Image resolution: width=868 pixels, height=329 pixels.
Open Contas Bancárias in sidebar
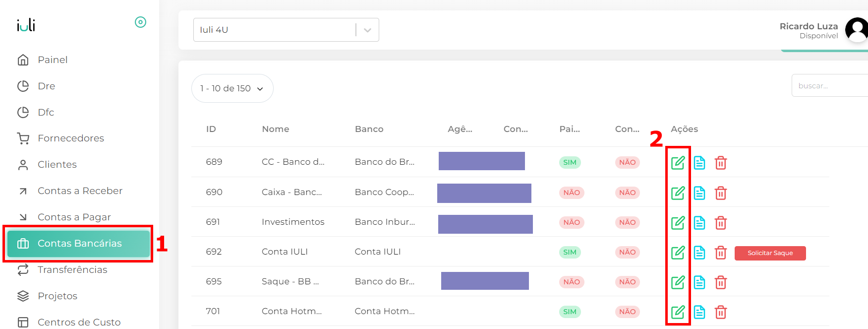click(x=78, y=243)
